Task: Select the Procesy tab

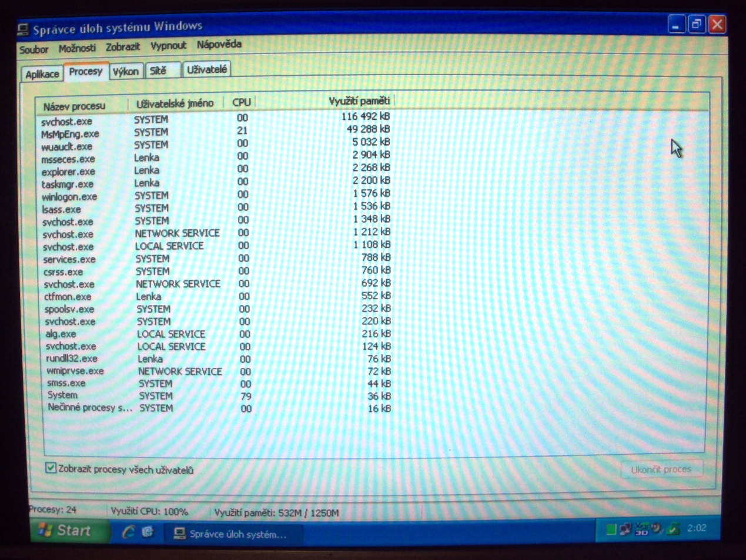Action: tap(86, 71)
